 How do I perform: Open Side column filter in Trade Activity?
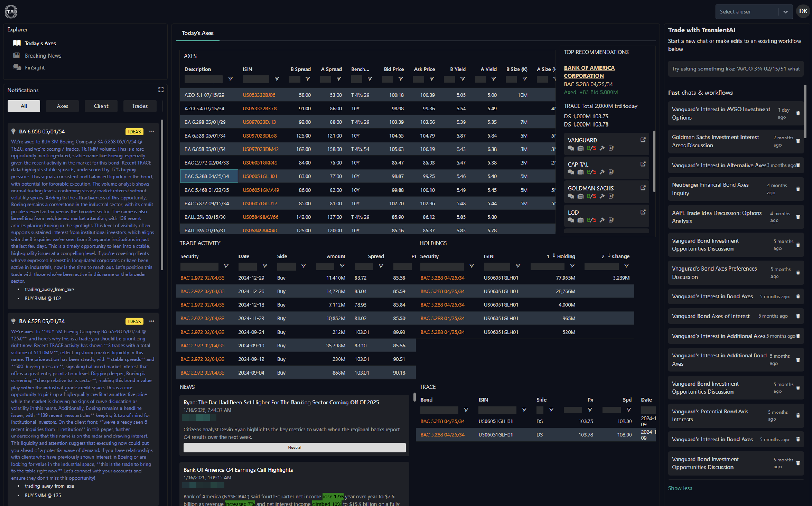pyautogui.click(x=304, y=266)
